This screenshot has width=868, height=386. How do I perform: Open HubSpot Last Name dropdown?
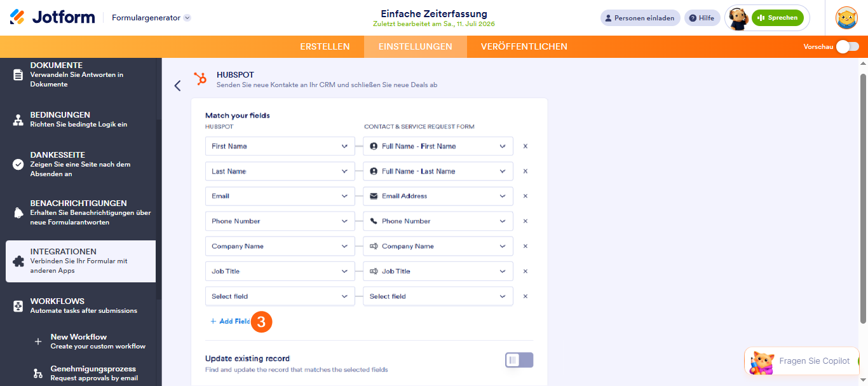[280, 171]
